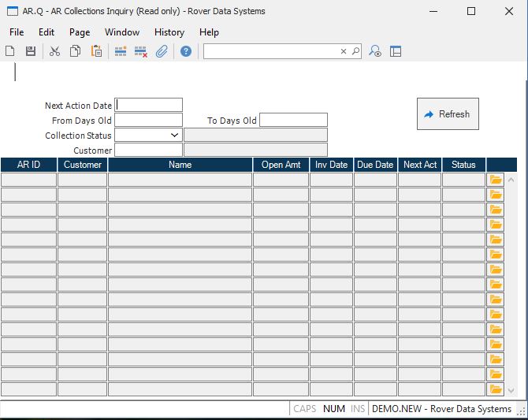Open the Window menu

click(122, 32)
